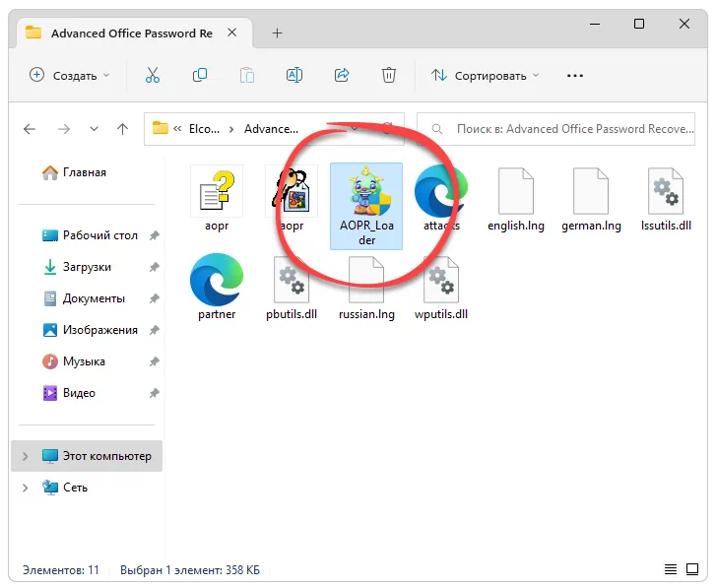Switch to large icons view

click(692, 569)
